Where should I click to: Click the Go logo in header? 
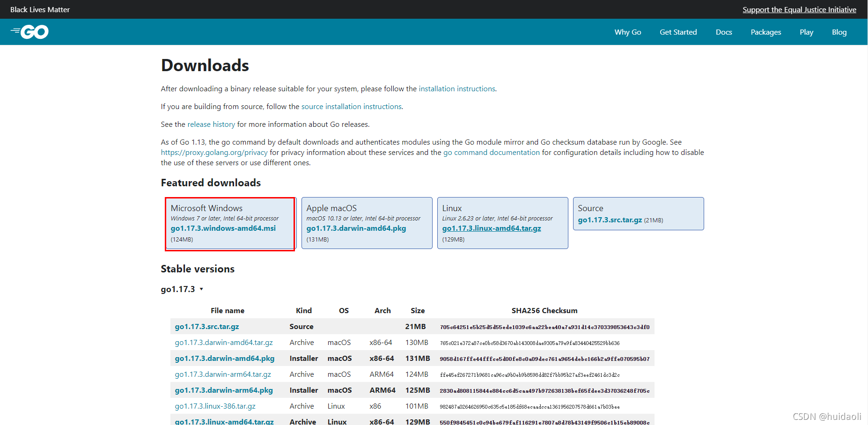coord(29,32)
